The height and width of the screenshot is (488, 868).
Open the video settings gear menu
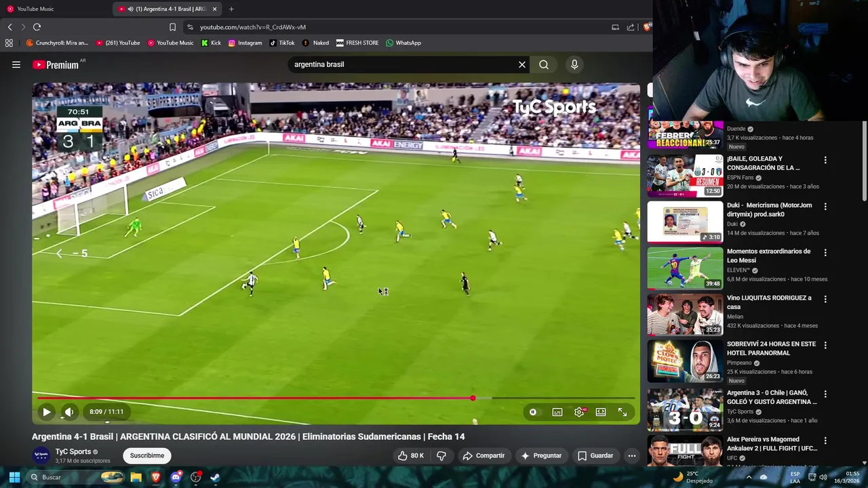(579, 411)
